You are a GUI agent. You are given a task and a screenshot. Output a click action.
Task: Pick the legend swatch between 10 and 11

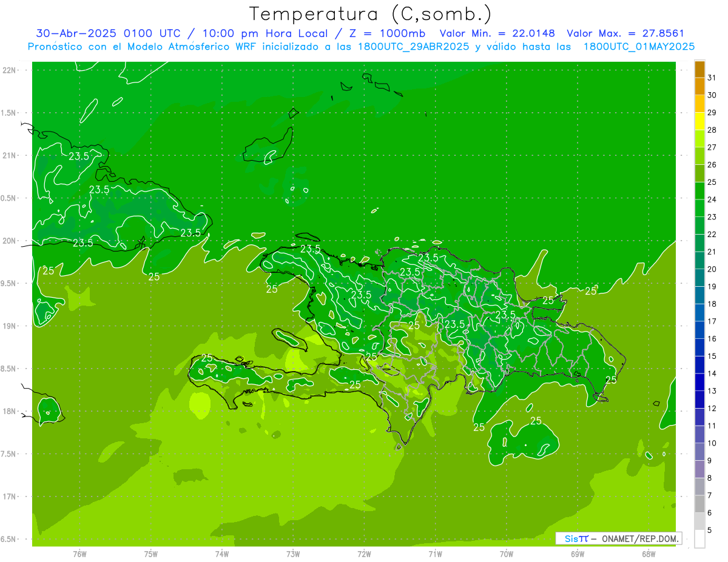click(x=700, y=434)
